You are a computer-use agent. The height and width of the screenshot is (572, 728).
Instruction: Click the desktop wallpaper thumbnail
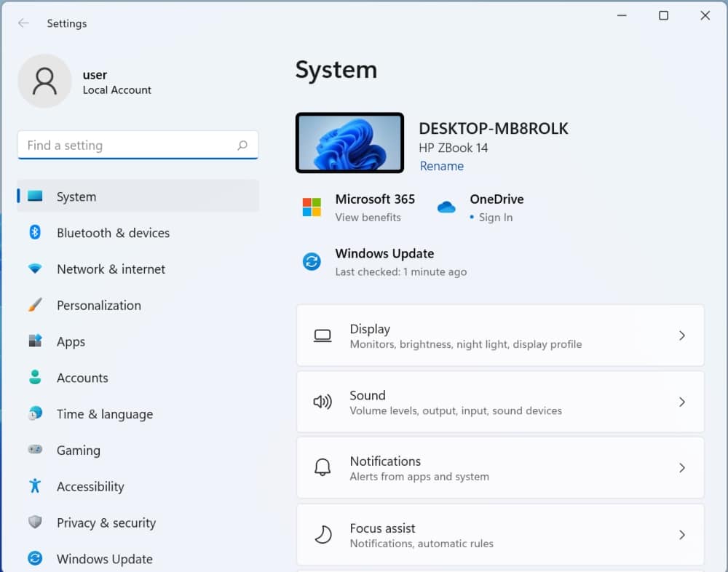(x=349, y=143)
